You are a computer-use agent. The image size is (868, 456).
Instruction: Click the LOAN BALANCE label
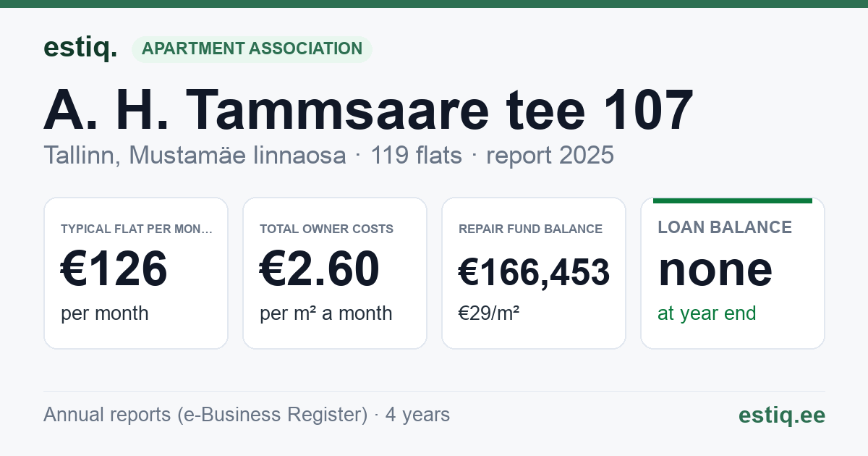[x=725, y=227]
